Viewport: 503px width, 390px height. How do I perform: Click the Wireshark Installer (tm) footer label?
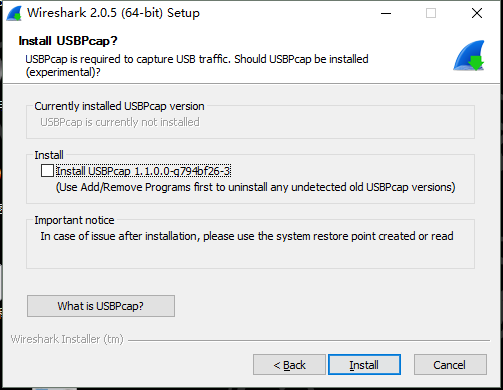point(67,339)
